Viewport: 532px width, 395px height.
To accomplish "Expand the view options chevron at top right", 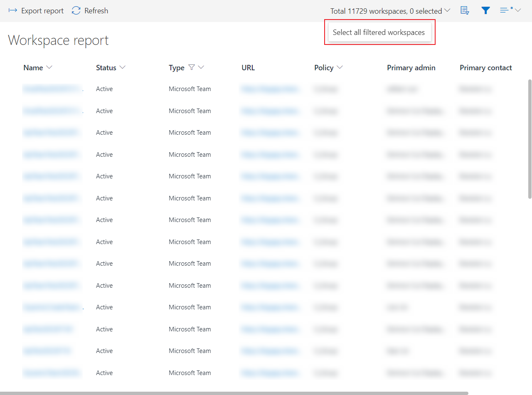I will (517, 10).
